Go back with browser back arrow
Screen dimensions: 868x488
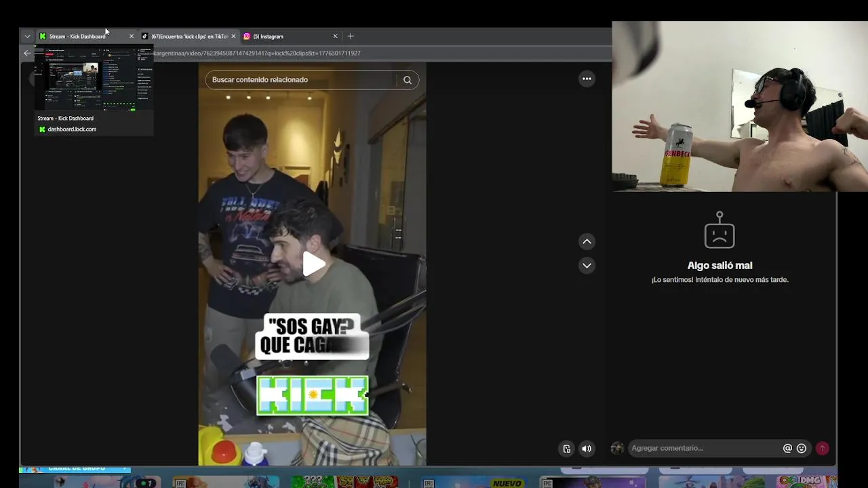tap(27, 53)
